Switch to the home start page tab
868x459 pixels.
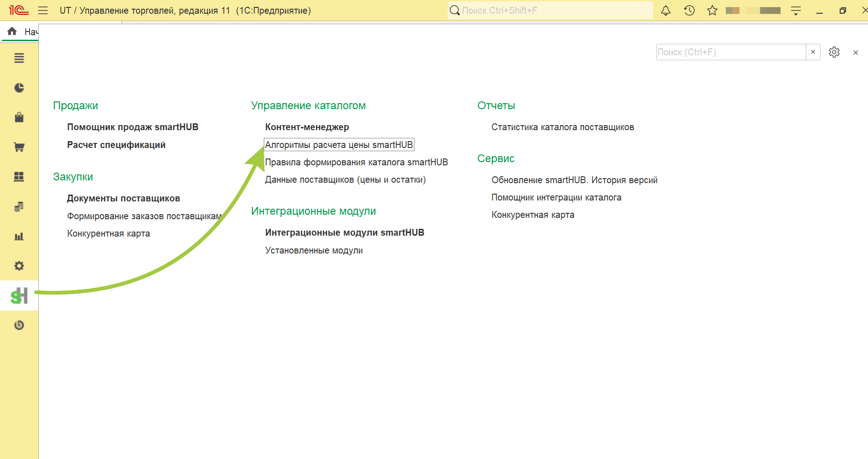(x=21, y=32)
